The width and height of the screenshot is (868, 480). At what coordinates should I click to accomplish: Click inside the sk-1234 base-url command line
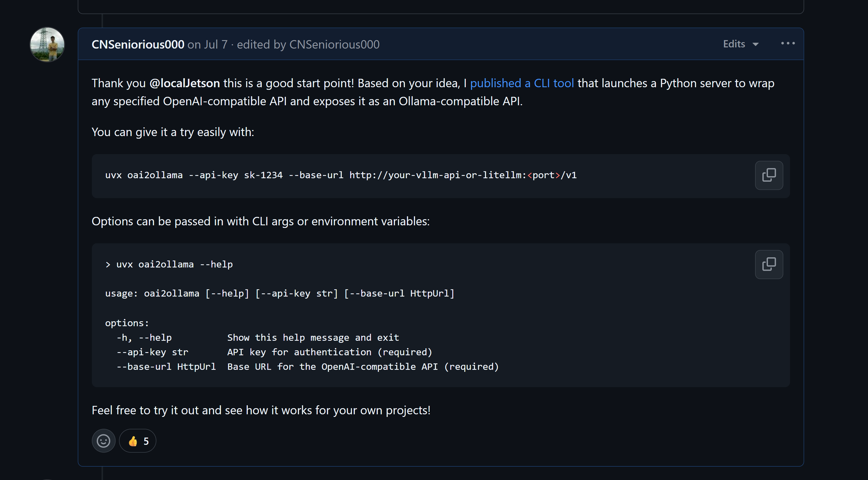pos(341,175)
